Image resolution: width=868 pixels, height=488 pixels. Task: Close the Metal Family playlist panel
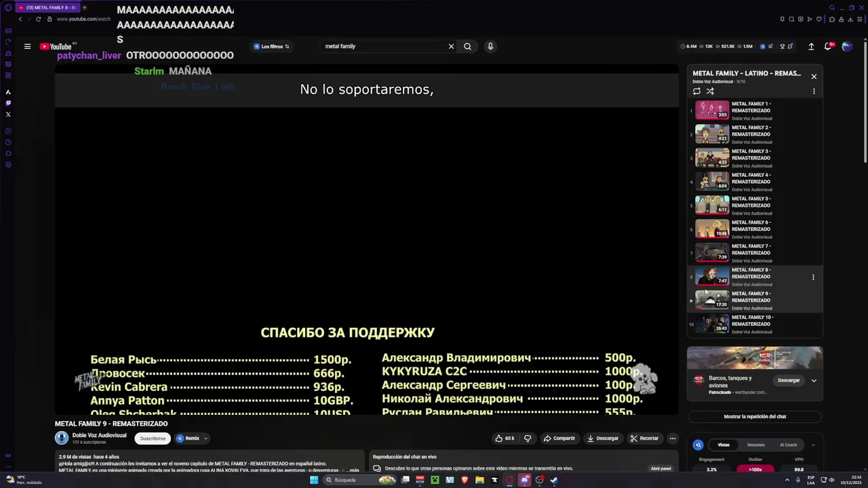click(814, 76)
